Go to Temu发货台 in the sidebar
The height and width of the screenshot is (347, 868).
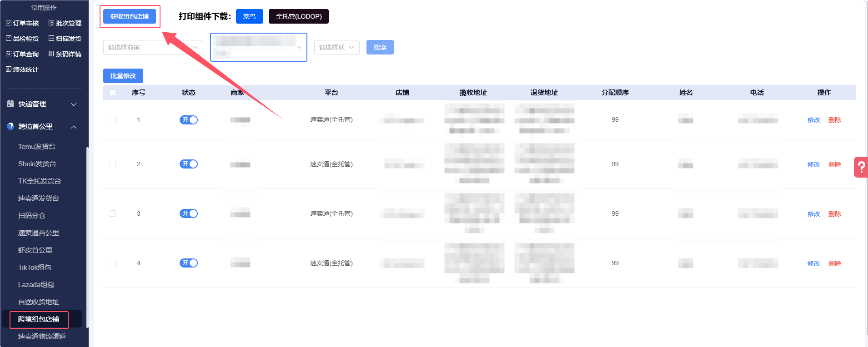pos(37,147)
